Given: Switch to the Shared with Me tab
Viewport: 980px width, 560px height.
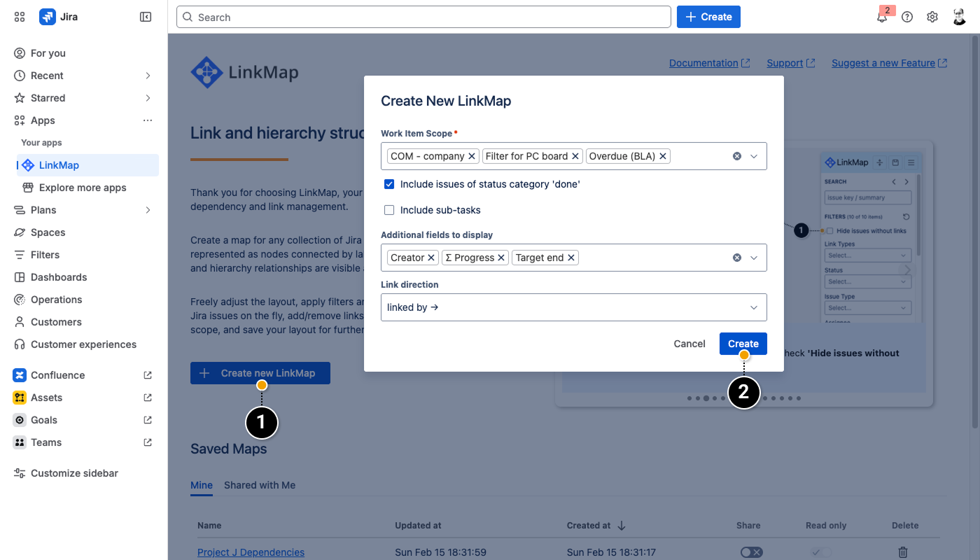Looking at the screenshot, I should (260, 485).
